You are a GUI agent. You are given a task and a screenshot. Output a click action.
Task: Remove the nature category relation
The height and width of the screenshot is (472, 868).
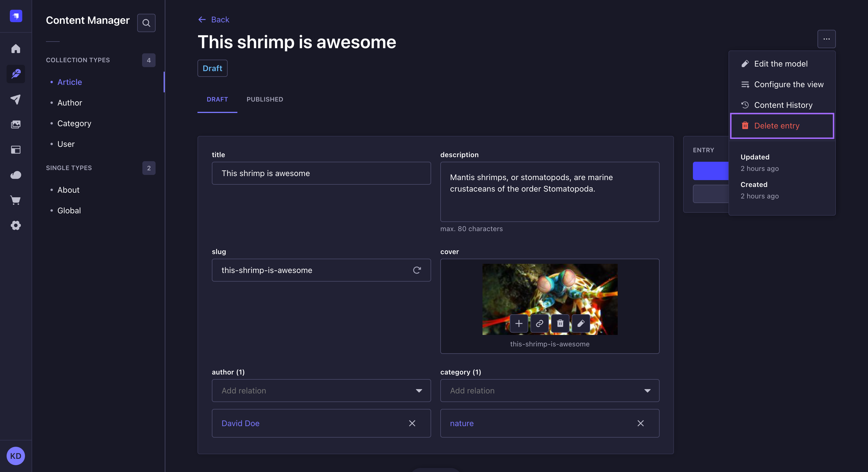pos(641,423)
